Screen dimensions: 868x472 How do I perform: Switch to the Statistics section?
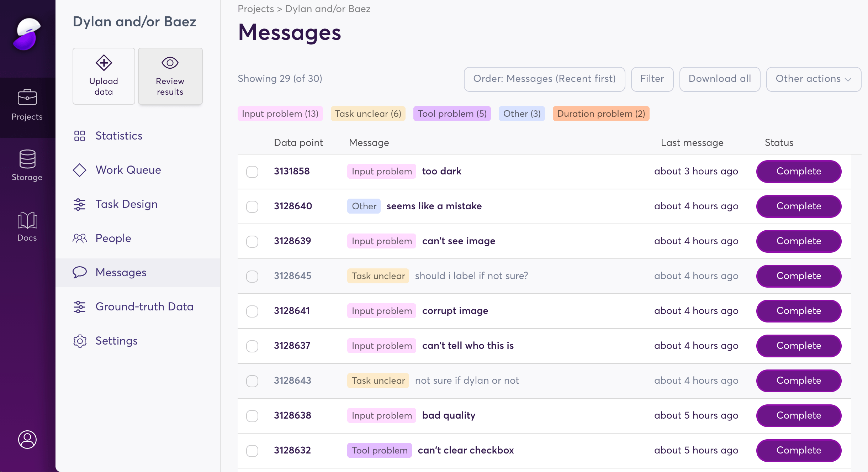118,136
